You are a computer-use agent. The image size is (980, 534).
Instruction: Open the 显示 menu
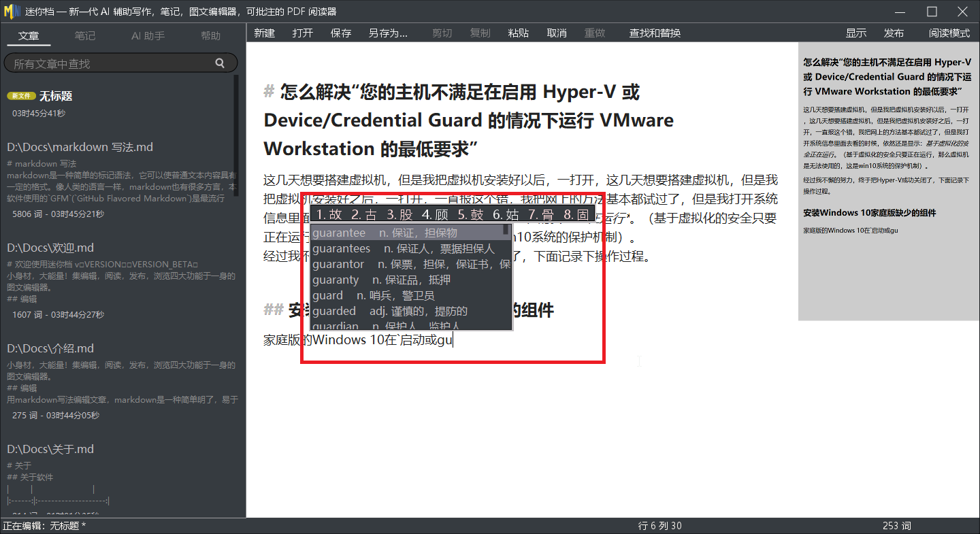(x=856, y=33)
